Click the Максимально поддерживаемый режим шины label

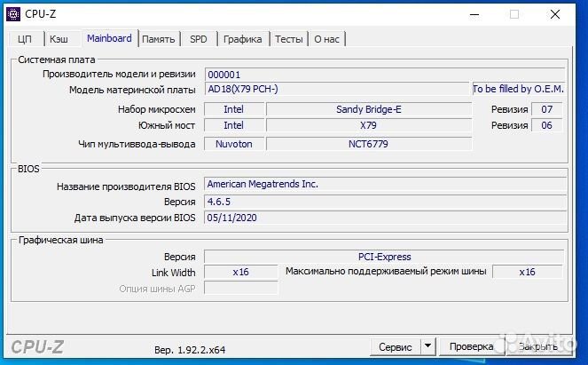[386, 272]
